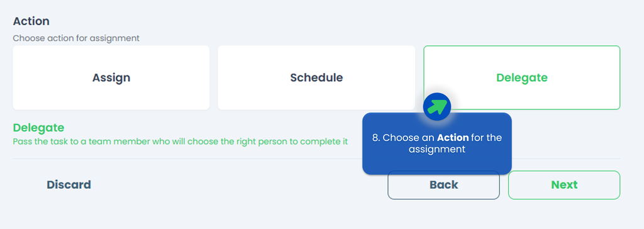Click the 'Assign' label text
Viewport: 644px width, 229px height.
pyautogui.click(x=111, y=78)
